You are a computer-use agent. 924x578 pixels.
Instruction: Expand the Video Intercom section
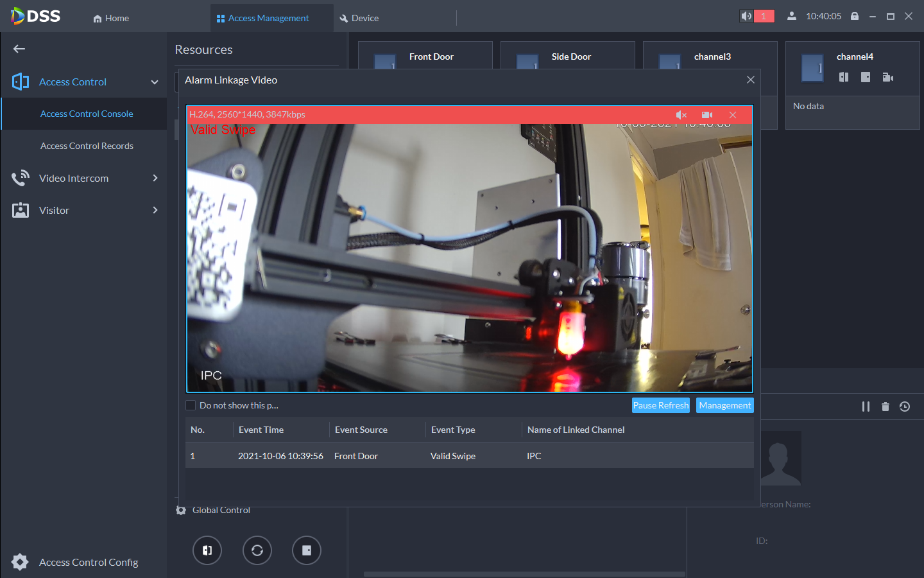coord(155,178)
